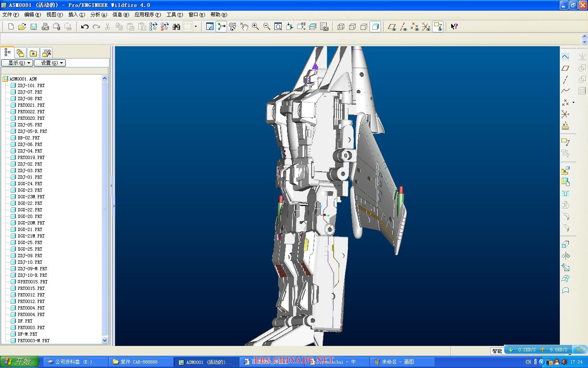588x368 pixels.
Task: Switch to Shading display mode
Action: (x=375, y=27)
